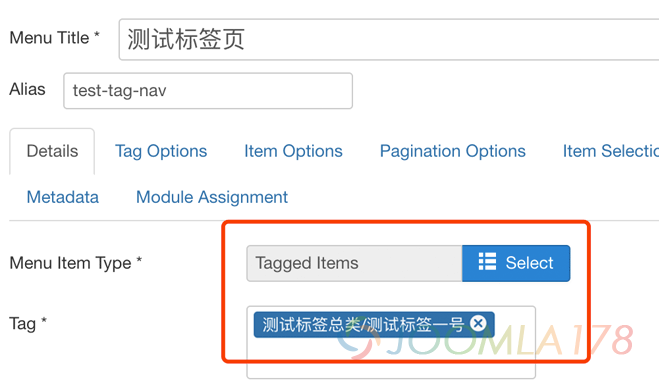Open the Pagination Options tab
Viewport: 659px width, 380px height.
coord(453,151)
